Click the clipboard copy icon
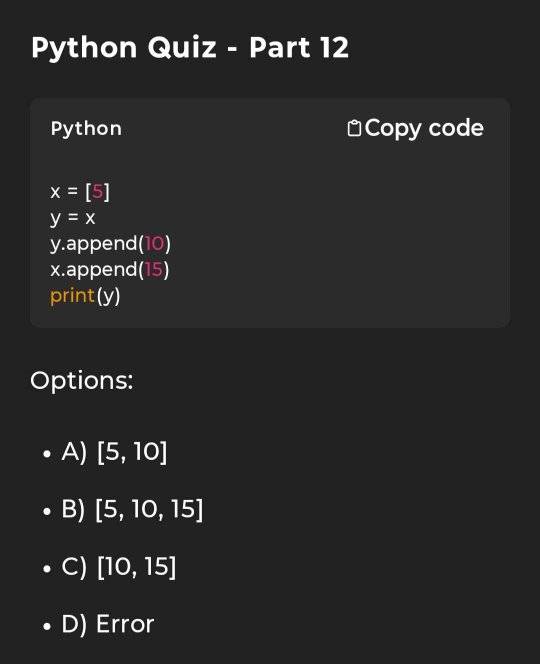The height and width of the screenshot is (664, 540). [x=354, y=128]
